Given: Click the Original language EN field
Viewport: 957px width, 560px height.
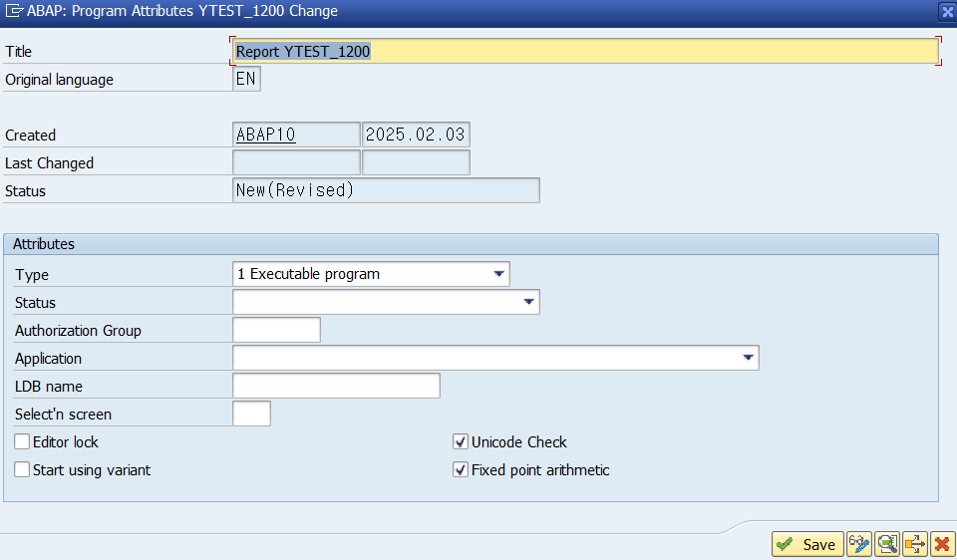Looking at the screenshot, I should 246,79.
